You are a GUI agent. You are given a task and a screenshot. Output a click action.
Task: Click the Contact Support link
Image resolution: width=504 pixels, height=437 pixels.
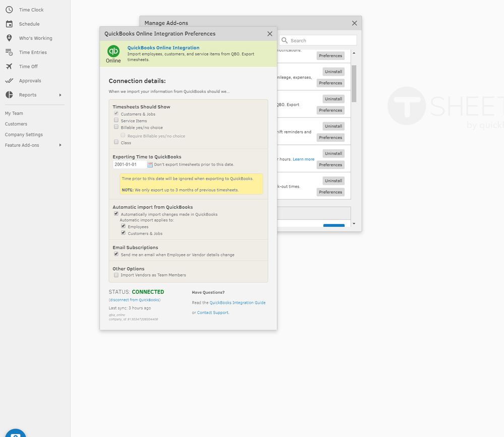click(212, 312)
